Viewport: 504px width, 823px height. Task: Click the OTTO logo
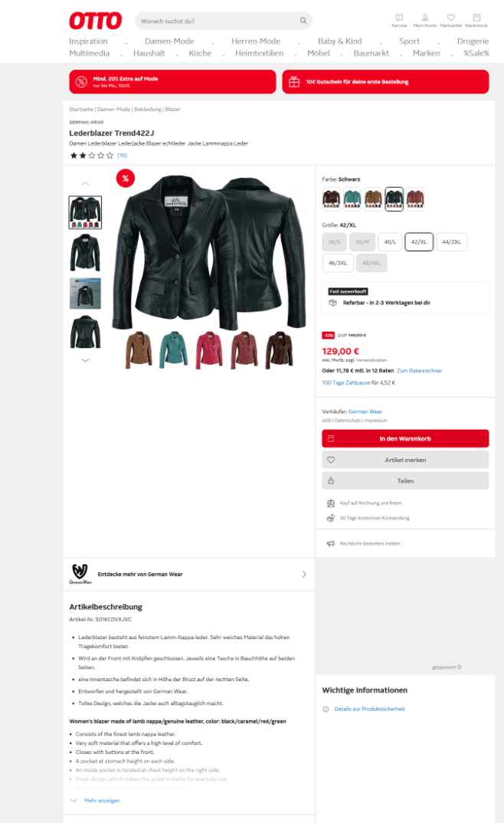click(95, 21)
